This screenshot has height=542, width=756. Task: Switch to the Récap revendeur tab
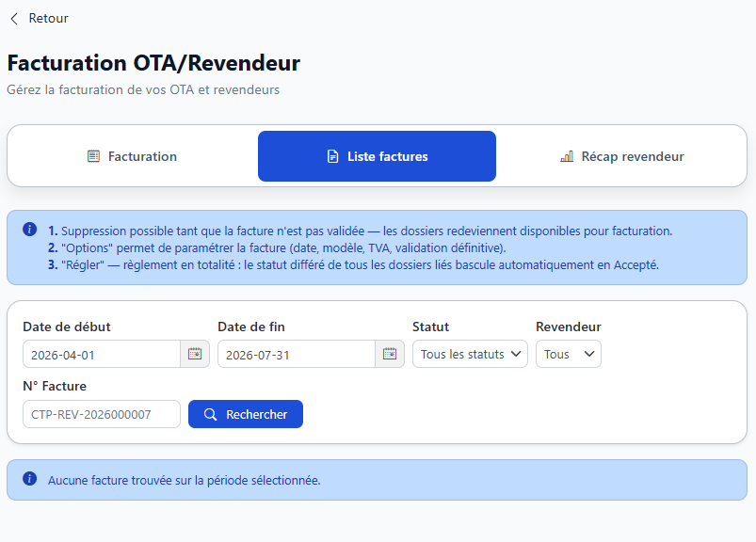coord(621,156)
